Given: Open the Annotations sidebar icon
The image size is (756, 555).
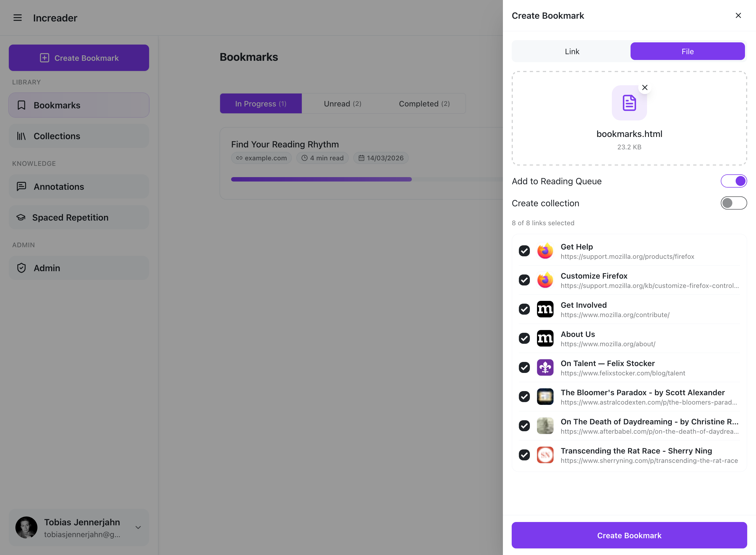Looking at the screenshot, I should [x=21, y=186].
